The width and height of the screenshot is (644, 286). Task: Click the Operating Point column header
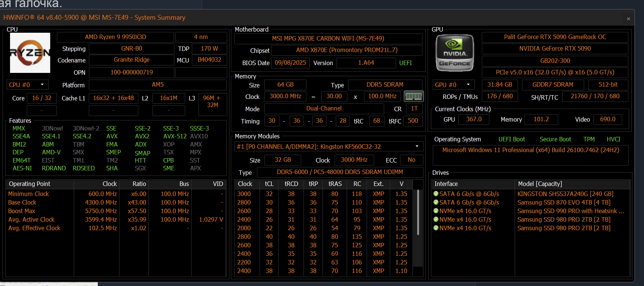pos(39,184)
